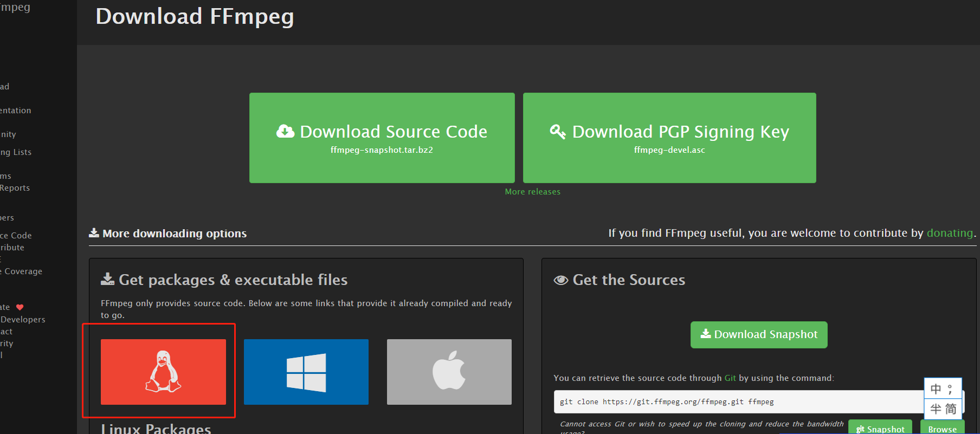Open the donating link

pos(950,233)
